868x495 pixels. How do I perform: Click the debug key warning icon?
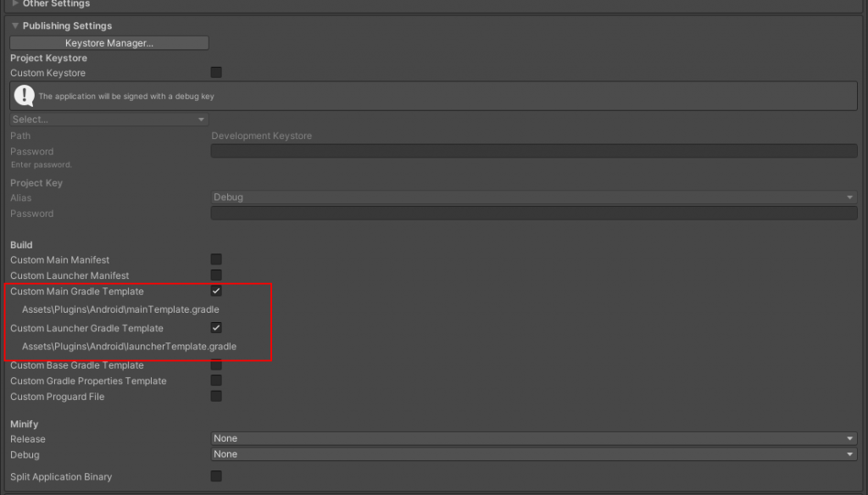click(x=25, y=96)
